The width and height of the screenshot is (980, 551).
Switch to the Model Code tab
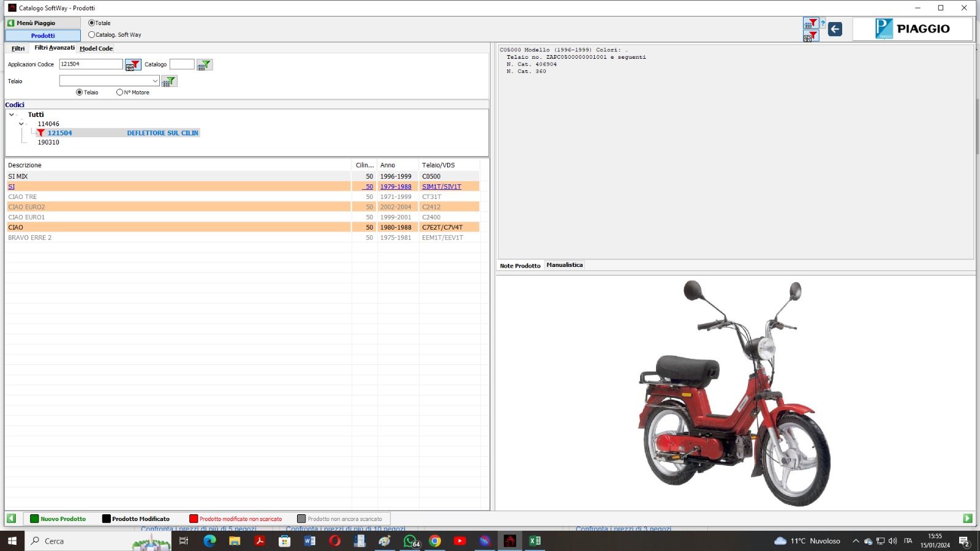(96, 48)
